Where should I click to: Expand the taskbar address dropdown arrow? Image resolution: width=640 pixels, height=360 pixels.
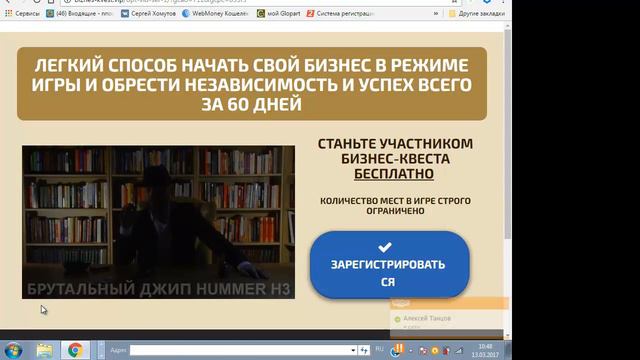pos(353,350)
